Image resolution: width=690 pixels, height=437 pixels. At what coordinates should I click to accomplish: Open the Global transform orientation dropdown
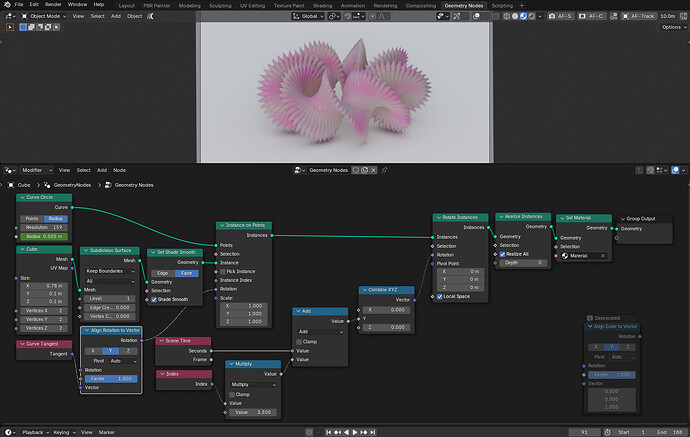tap(308, 16)
